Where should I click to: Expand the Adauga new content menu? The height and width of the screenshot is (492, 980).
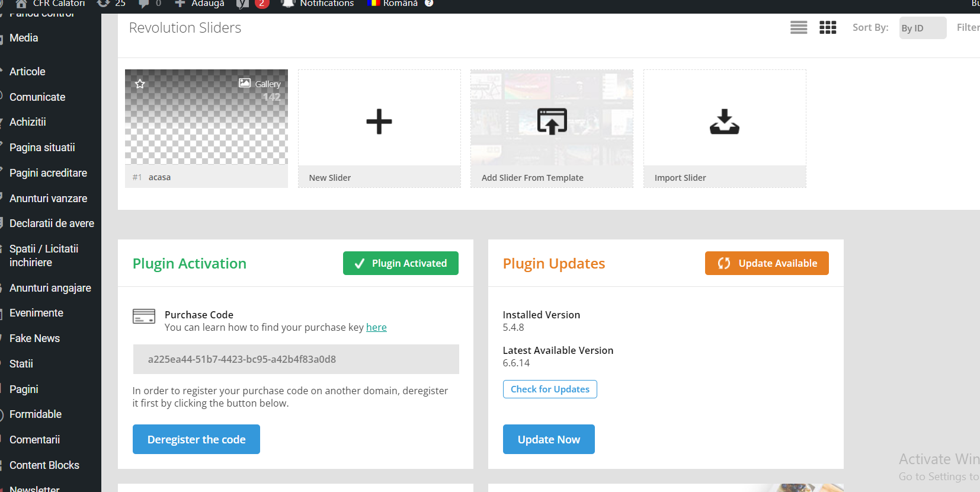(200, 4)
